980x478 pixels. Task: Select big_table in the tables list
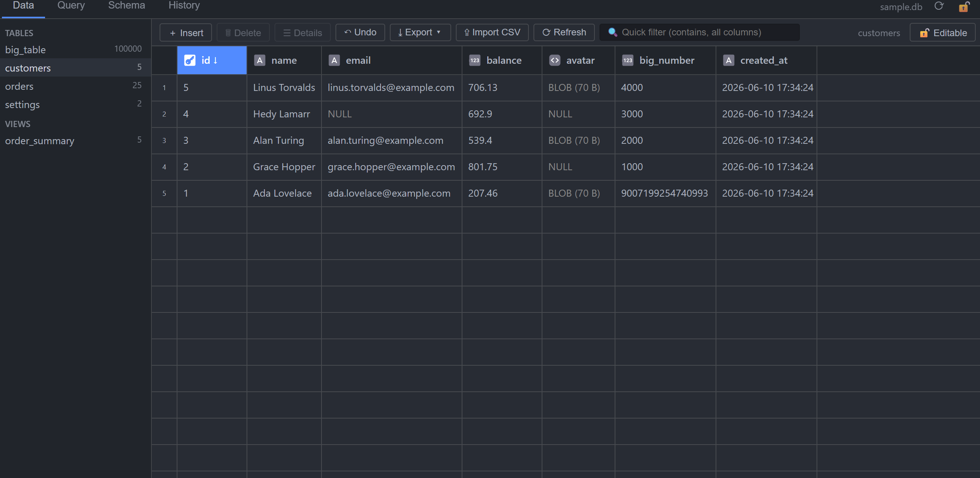coord(75,50)
